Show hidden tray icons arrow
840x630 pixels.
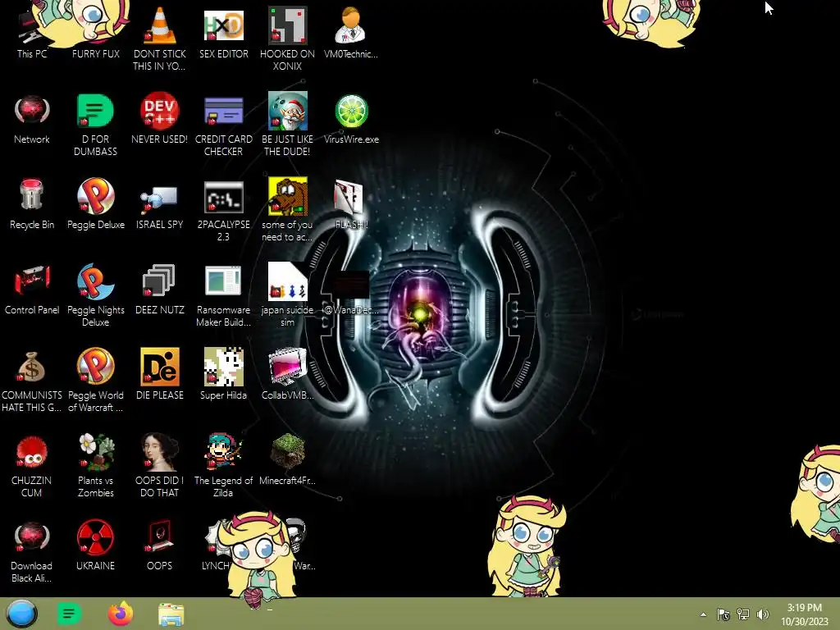coord(703,614)
